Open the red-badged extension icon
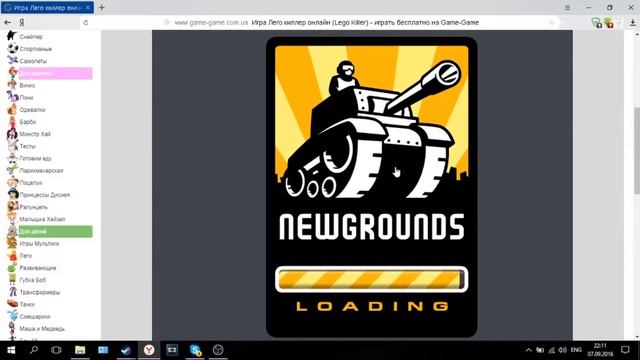 (x=609, y=23)
